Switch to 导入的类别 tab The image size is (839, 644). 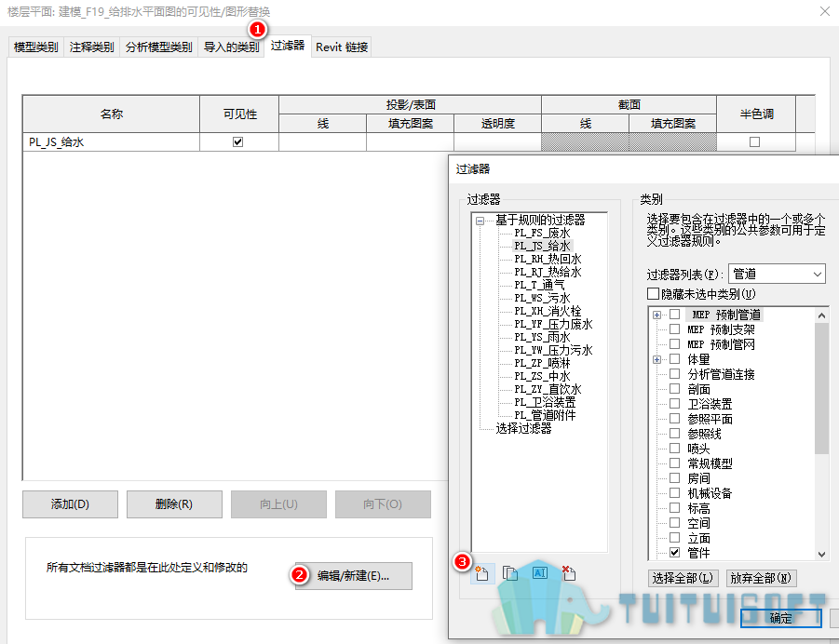point(231,47)
